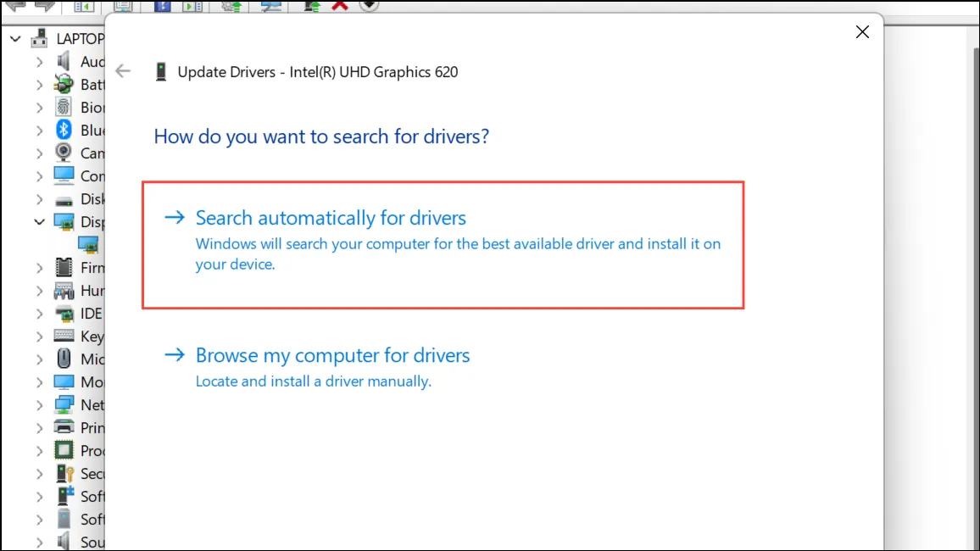
Task: Expand the Can (cameras) category chevron
Action: [39, 153]
